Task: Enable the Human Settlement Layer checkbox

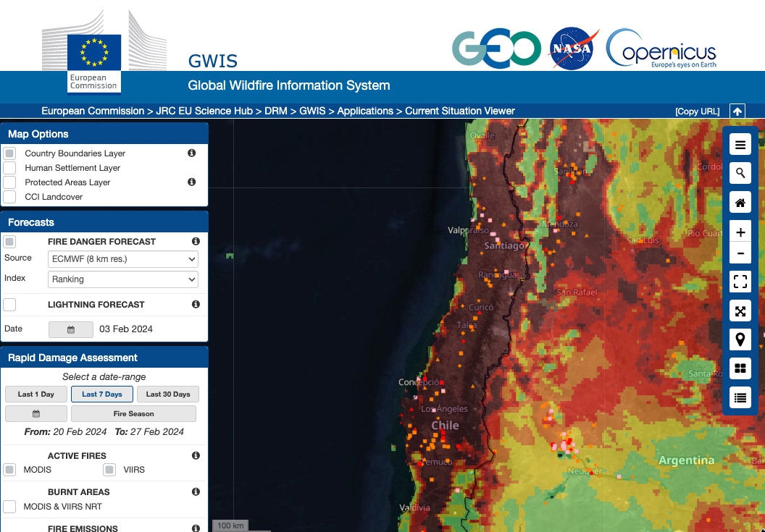Action: 10,167
